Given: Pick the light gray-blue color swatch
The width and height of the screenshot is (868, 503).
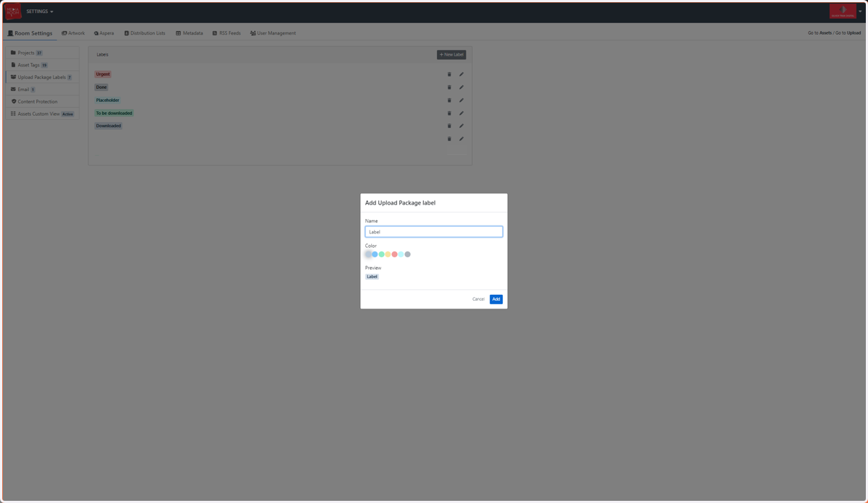Looking at the screenshot, I should pos(368,254).
